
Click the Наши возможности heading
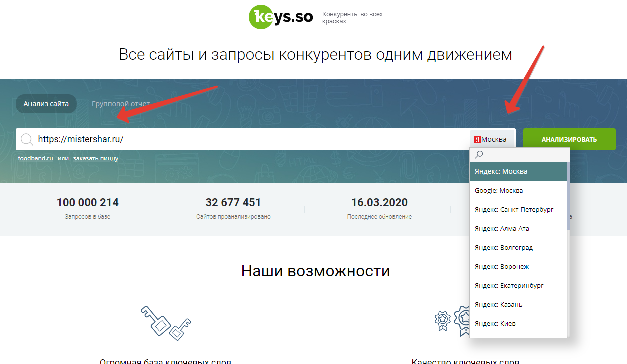pyautogui.click(x=315, y=271)
